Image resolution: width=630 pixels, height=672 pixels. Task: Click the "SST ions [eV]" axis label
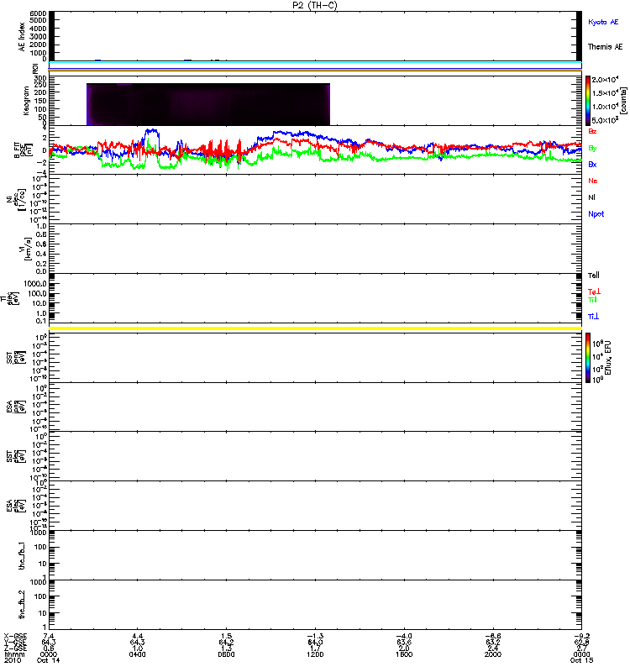(x=14, y=358)
